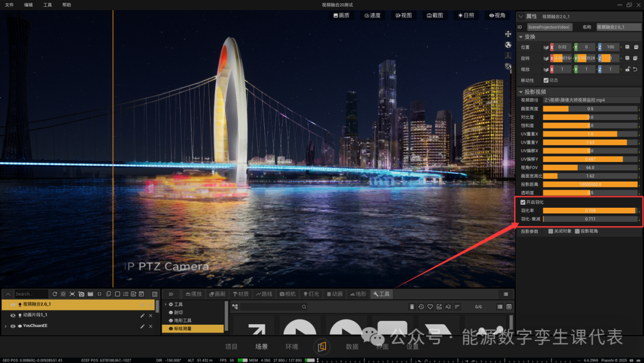
Task: Click the pencil edit icon for 动画片段1_1
Action: 143,315
